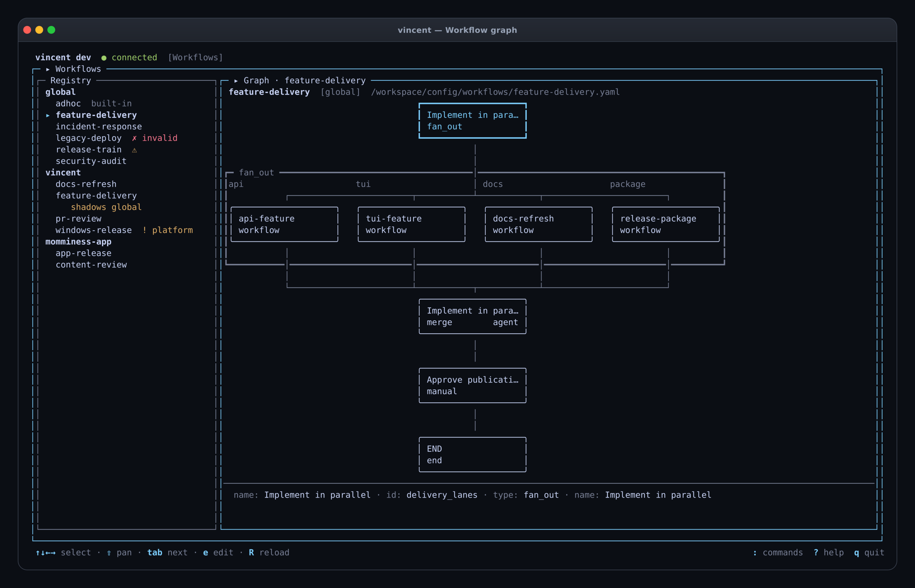The width and height of the screenshot is (915, 588).
Task: Select the adhoc built-in workflow
Action: tap(94, 103)
